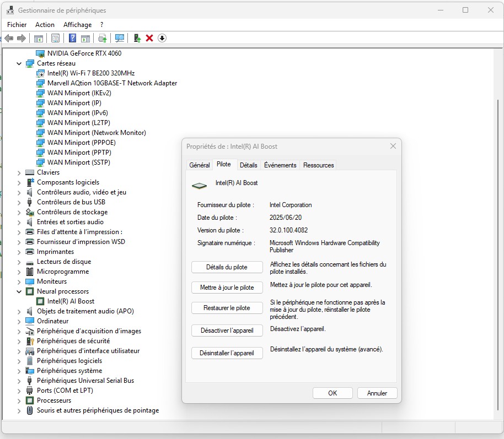Image resolution: width=504 pixels, height=439 pixels.
Task: Switch to the Détails tab
Action: click(x=248, y=165)
